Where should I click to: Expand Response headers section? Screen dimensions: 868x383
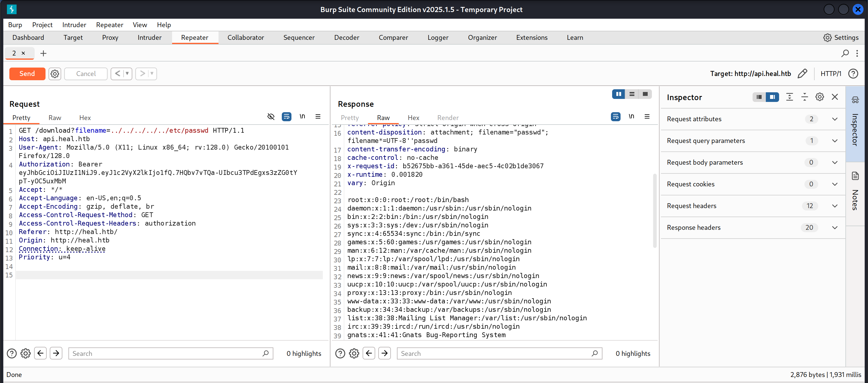[835, 228]
